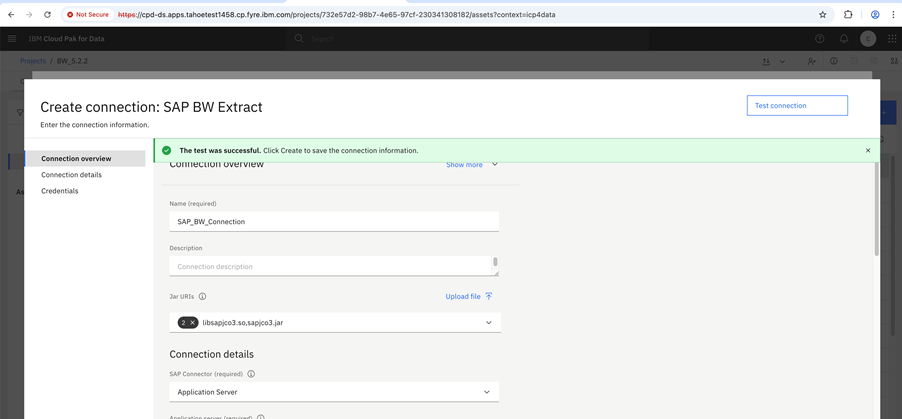
Task: Reload the browser page
Action: (47, 14)
